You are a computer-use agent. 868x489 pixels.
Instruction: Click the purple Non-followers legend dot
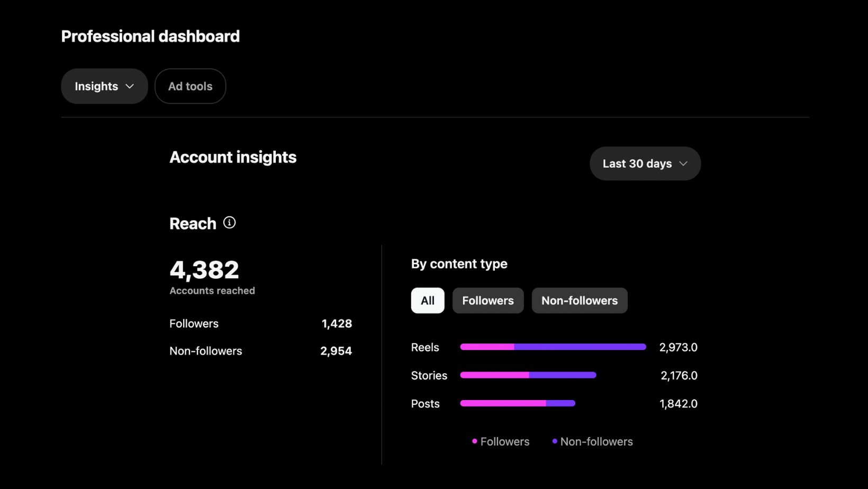tap(555, 441)
